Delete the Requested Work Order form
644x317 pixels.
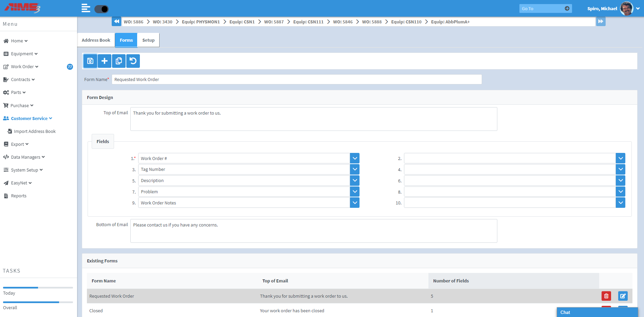pyautogui.click(x=606, y=296)
